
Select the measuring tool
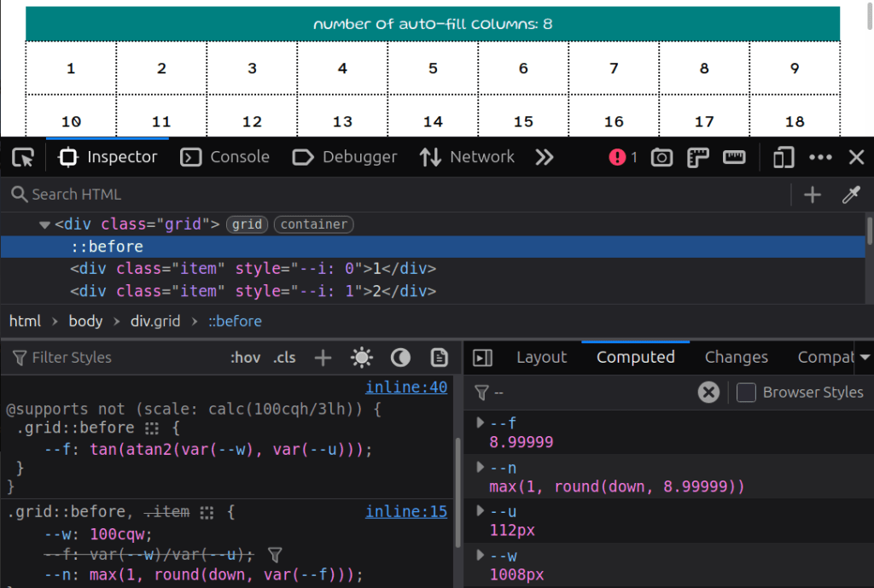click(735, 157)
